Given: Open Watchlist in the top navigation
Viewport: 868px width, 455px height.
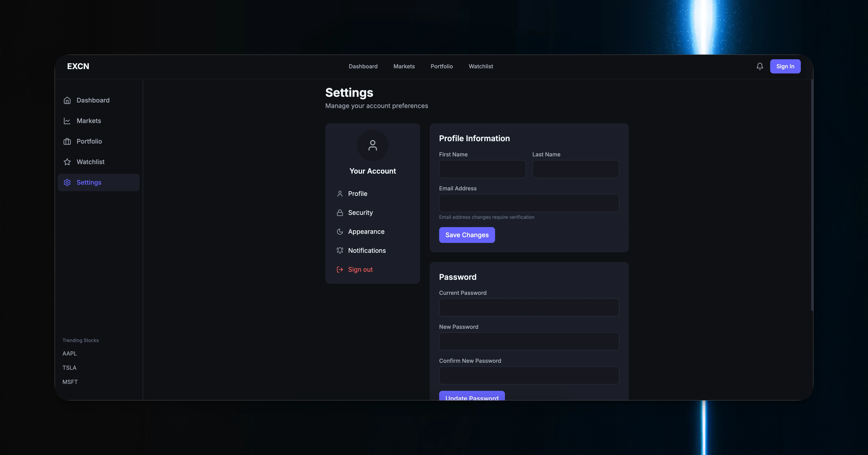Looking at the screenshot, I should tap(481, 66).
